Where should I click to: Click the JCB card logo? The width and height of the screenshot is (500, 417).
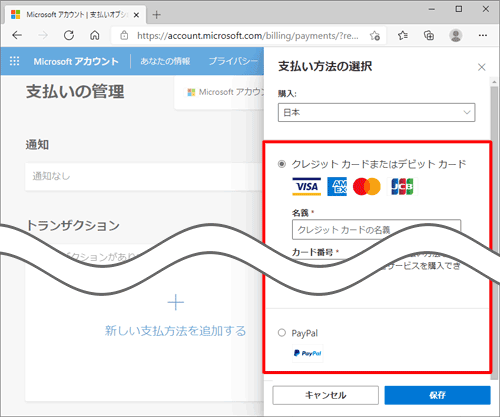point(402,186)
